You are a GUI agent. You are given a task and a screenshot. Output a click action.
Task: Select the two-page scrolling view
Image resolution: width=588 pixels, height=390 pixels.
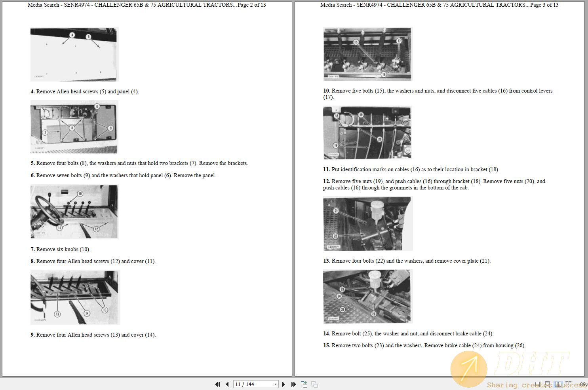[569, 384]
